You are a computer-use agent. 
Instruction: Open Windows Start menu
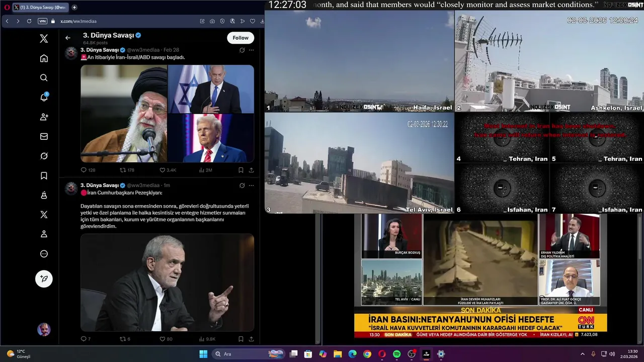point(203,354)
